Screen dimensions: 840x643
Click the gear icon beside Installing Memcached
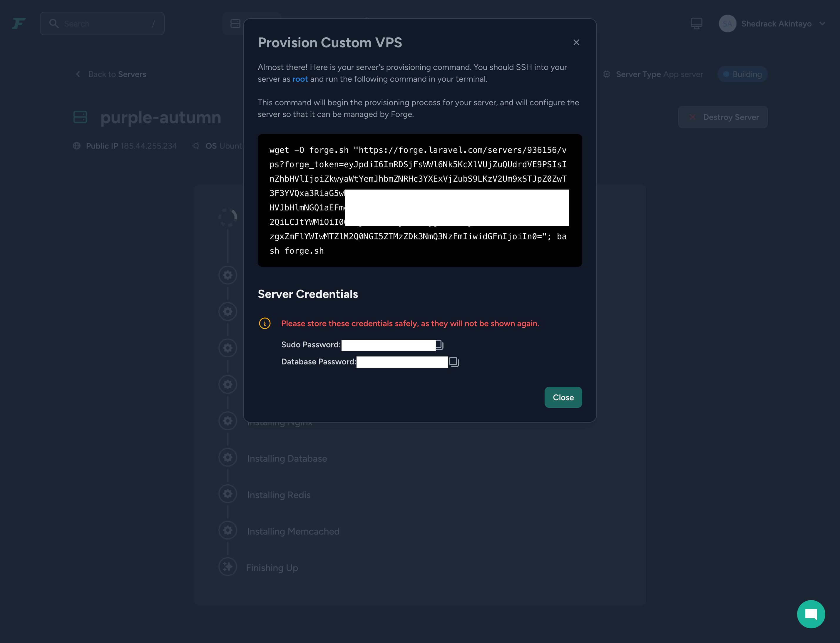coord(228,530)
